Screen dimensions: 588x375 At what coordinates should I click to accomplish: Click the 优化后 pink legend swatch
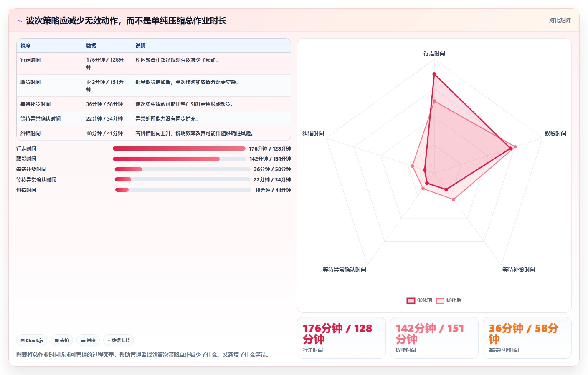[440, 300]
